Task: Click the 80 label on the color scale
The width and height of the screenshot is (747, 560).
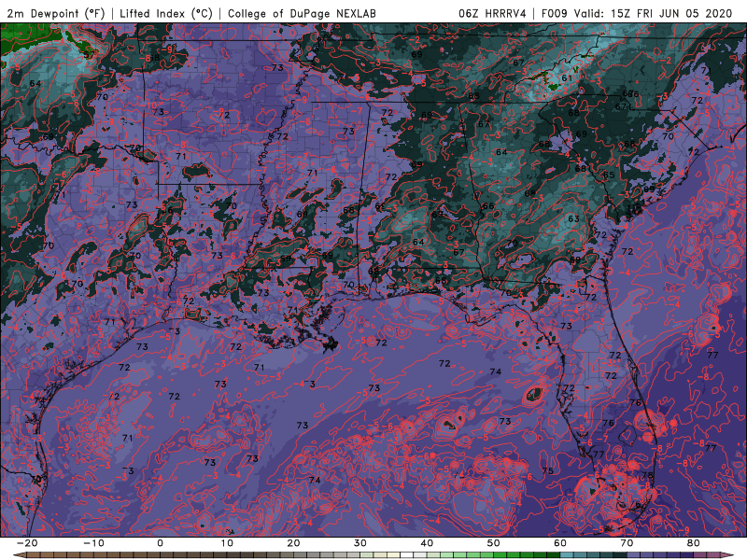Action: 694,543
